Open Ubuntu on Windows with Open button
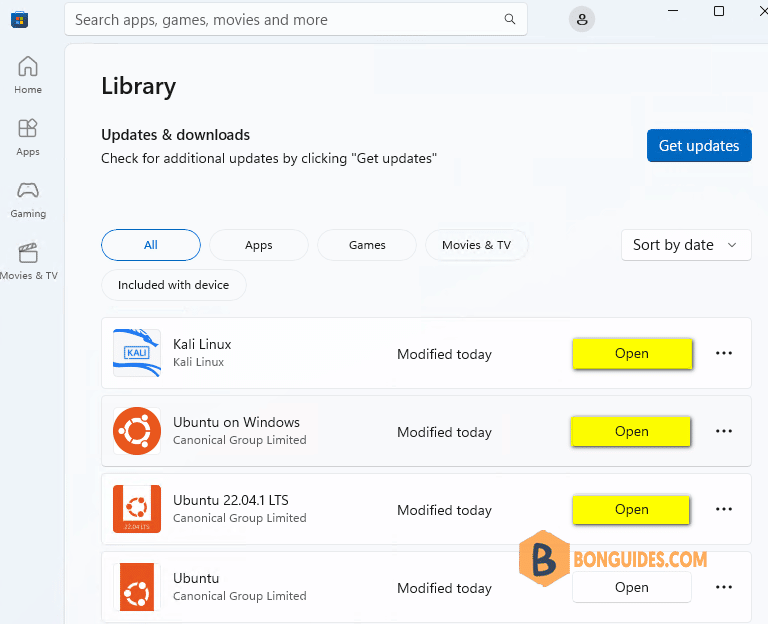The width and height of the screenshot is (768, 624). pos(631,431)
